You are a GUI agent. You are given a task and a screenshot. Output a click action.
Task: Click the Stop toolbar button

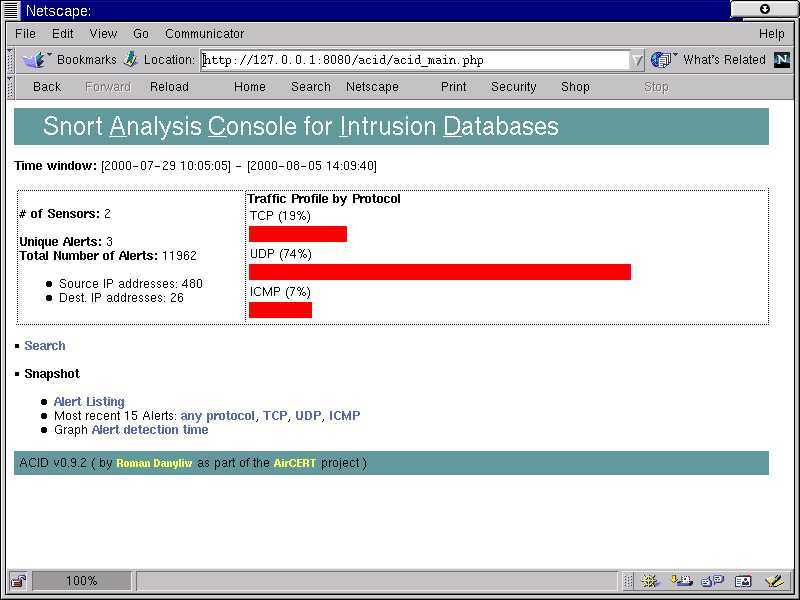pyautogui.click(x=656, y=87)
